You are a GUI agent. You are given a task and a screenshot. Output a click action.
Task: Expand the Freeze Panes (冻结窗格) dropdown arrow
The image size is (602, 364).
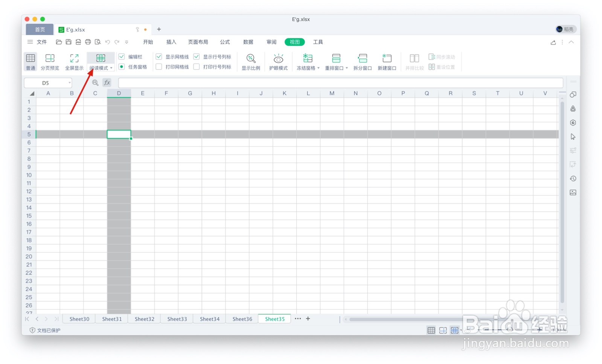[319, 68]
